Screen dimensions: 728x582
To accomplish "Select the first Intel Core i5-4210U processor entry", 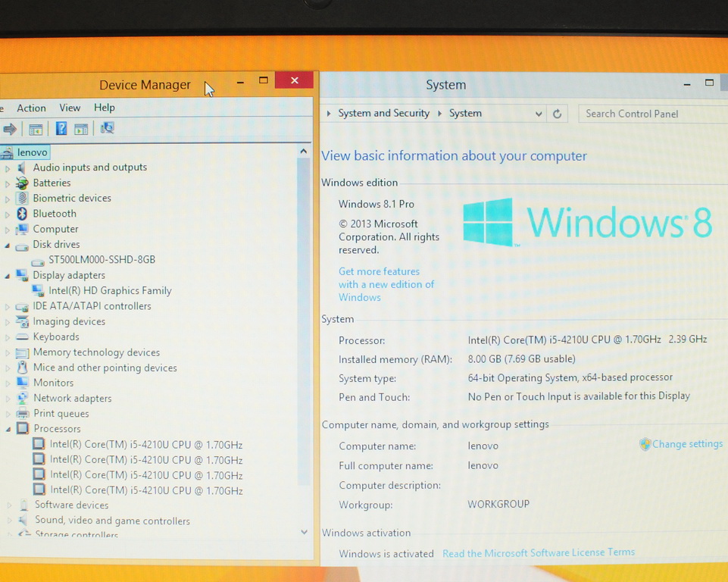I will tap(145, 445).
